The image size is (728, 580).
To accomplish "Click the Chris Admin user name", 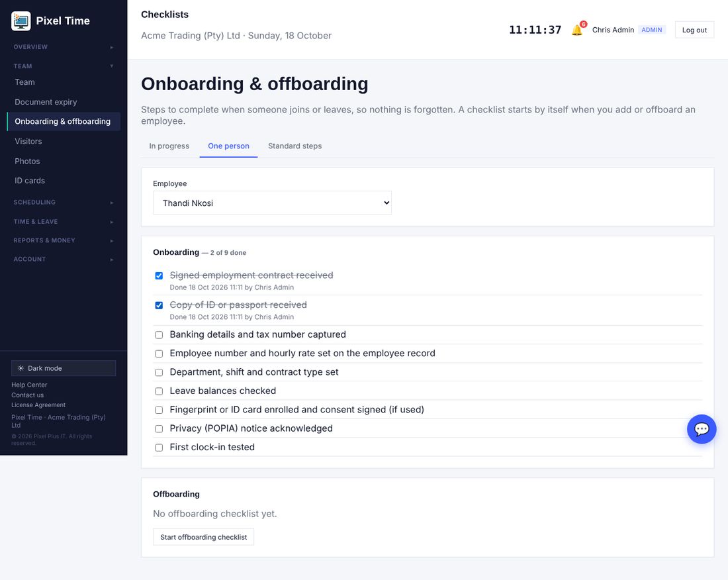I will click(x=613, y=30).
